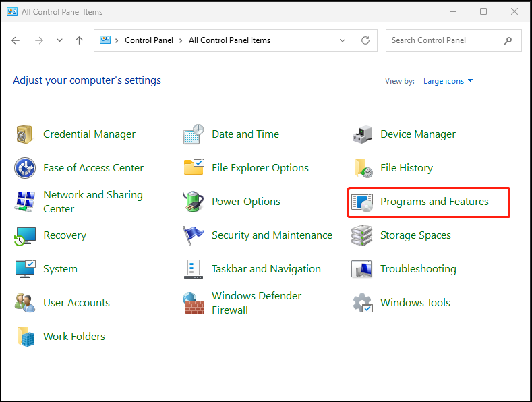Open the Windows Defender Firewall brick icon
Screen dimensions: 532x402
[194, 303]
